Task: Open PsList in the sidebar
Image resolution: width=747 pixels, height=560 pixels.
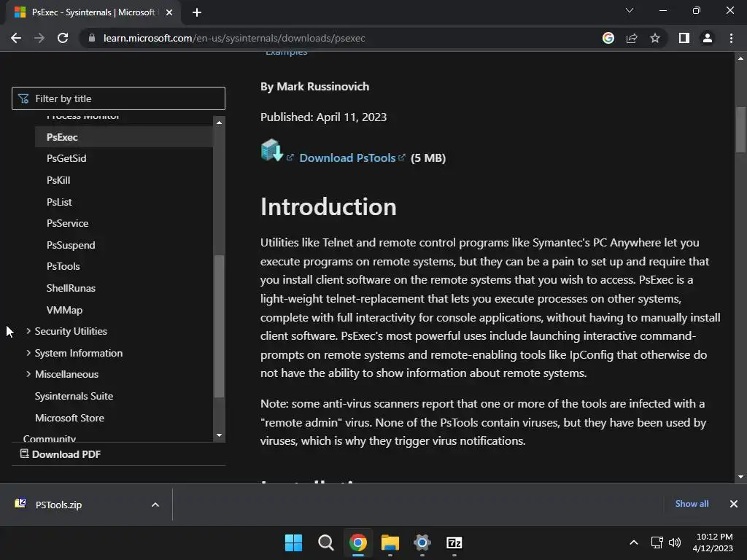Action: tap(59, 202)
